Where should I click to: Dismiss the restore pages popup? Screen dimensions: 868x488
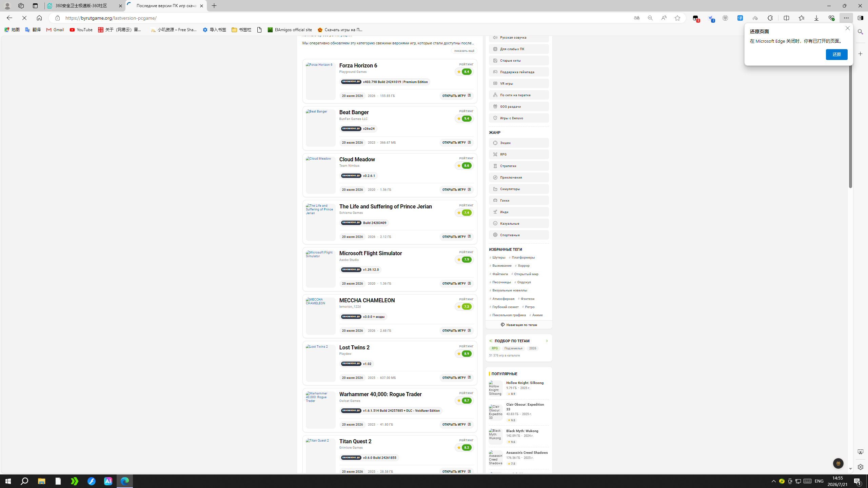tap(847, 28)
